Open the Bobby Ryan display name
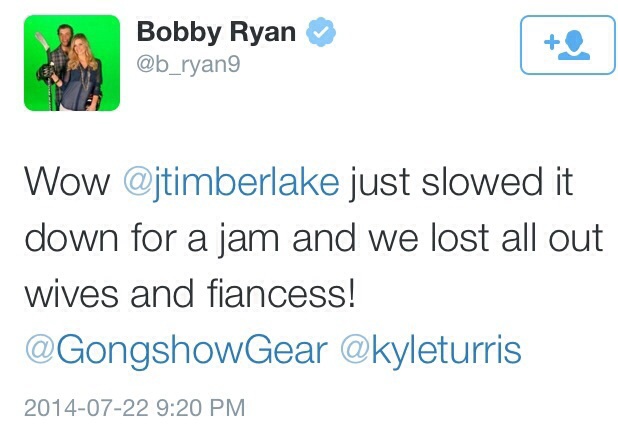This screenshot has width=618, height=430. pyautogui.click(x=216, y=34)
